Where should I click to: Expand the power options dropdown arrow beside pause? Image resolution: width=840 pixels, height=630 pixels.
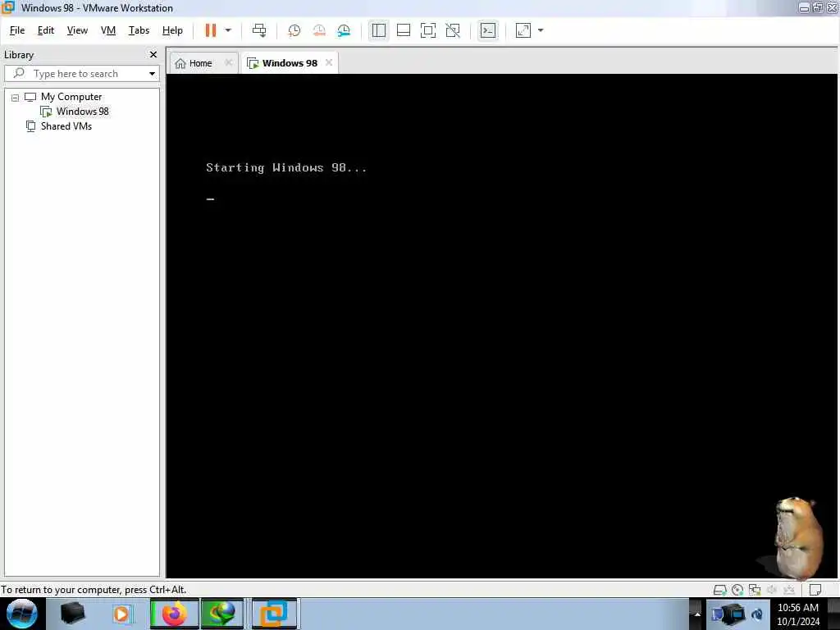(x=228, y=30)
